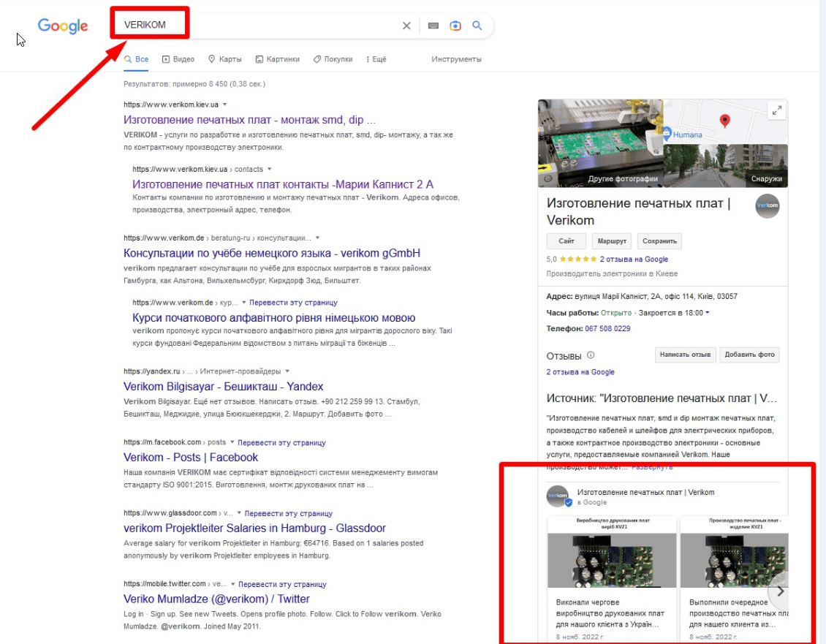
Task: Translate the Facebook posts page
Action: coord(282,443)
